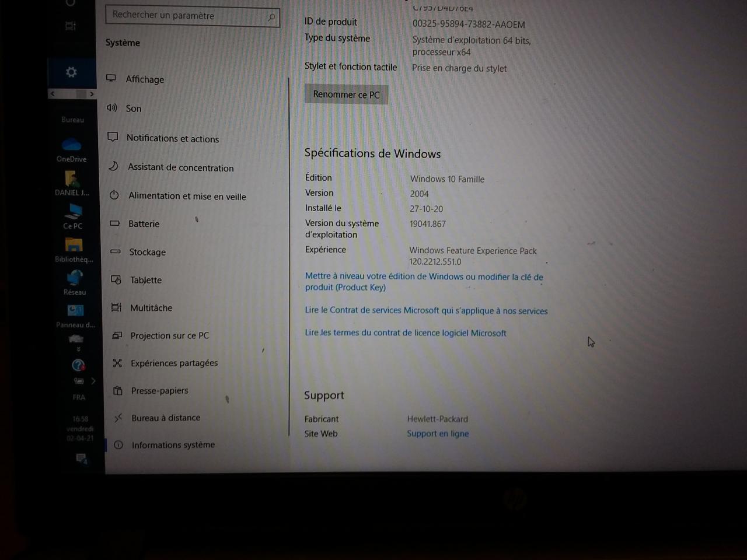Select Informations système page
This screenshot has width=747, height=560.
pos(173,444)
